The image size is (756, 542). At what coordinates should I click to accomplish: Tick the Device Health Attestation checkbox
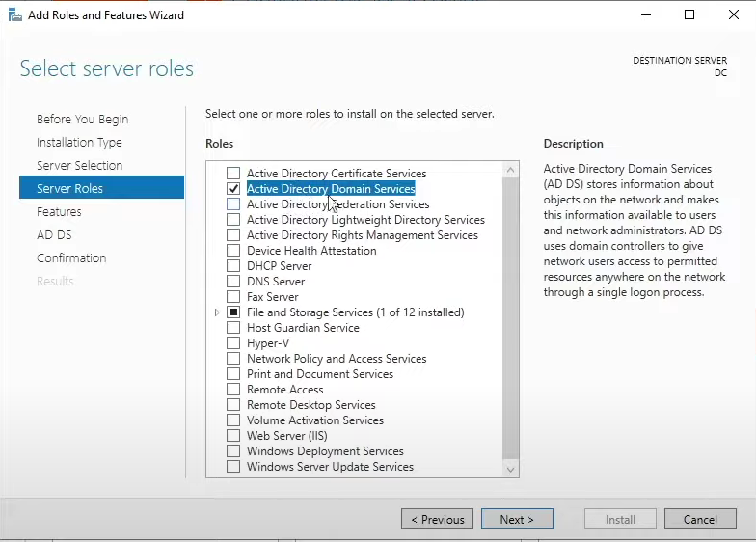[233, 251]
